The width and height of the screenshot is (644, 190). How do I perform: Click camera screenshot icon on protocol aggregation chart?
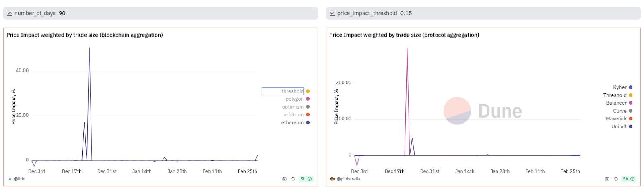(x=607, y=179)
